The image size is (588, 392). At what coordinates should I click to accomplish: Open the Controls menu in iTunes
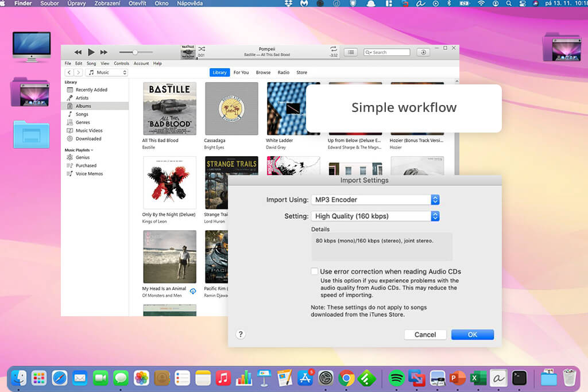click(122, 63)
